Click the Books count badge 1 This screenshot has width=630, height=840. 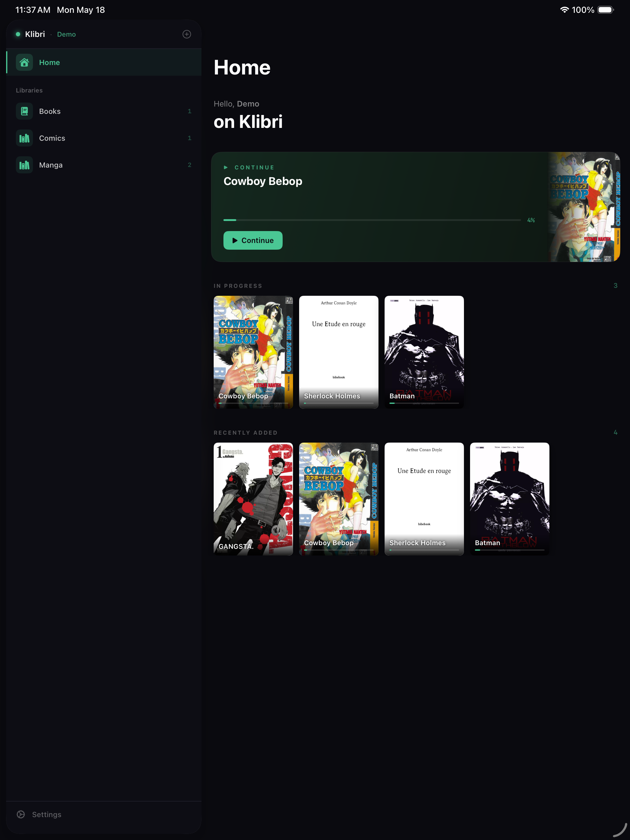[x=190, y=111]
